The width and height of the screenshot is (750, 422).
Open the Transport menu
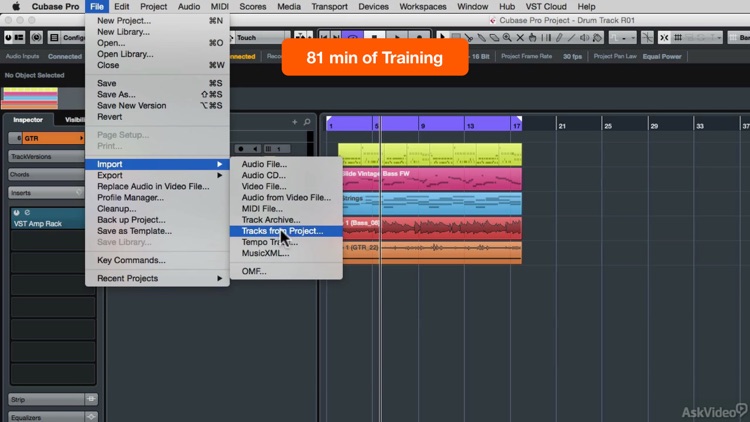click(x=330, y=6)
